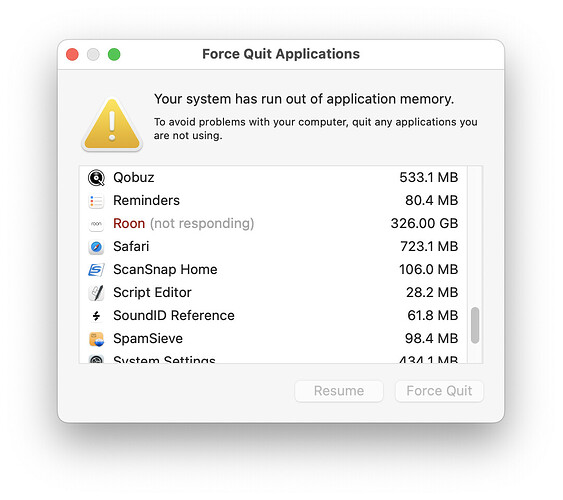Click the 80.4 MB memory value

[x=432, y=201]
